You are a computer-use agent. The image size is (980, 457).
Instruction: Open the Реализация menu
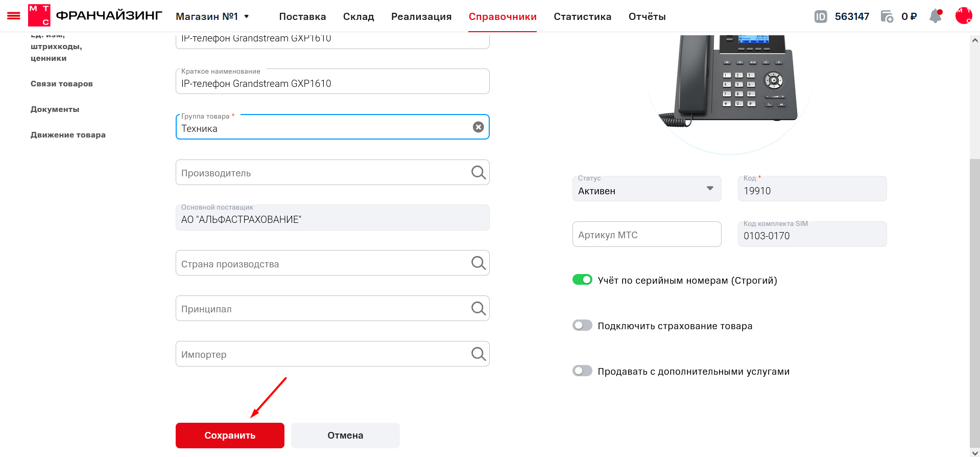(421, 16)
